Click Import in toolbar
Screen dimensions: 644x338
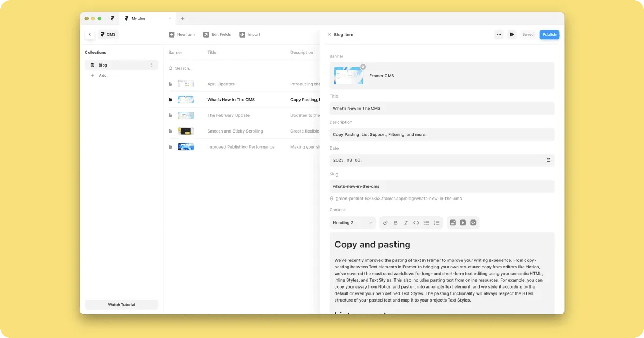pyautogui.click(x=250, y=34)
